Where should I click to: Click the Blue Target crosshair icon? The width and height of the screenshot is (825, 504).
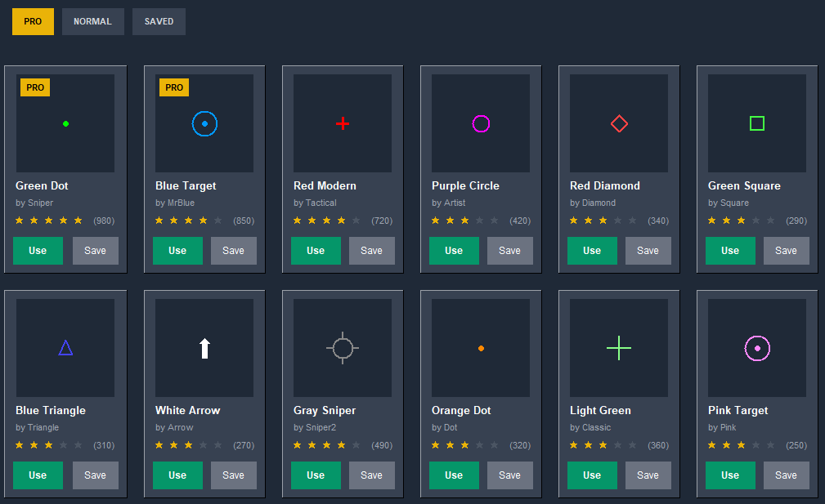point(204,123)
